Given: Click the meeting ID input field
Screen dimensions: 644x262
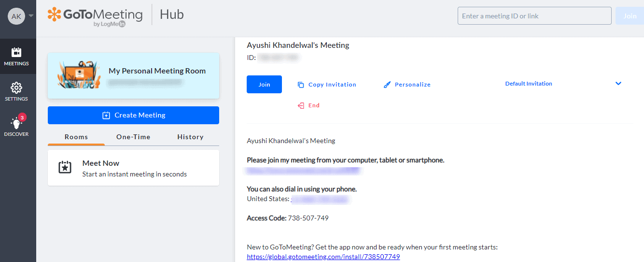Looking at the screenshot, I should (x=534, y=16).
